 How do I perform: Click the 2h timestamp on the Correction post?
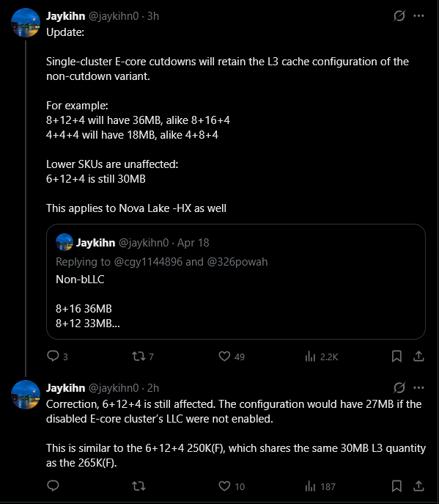[153, 388]
